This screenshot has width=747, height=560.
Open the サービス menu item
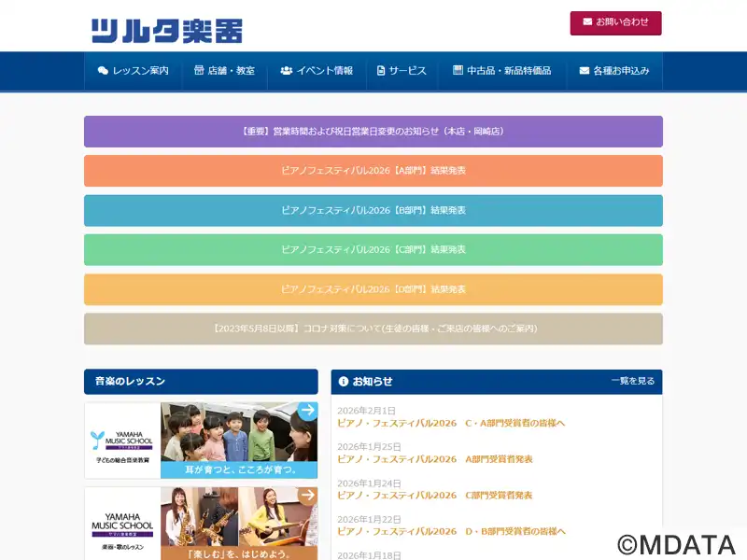(x=402, y=71)
